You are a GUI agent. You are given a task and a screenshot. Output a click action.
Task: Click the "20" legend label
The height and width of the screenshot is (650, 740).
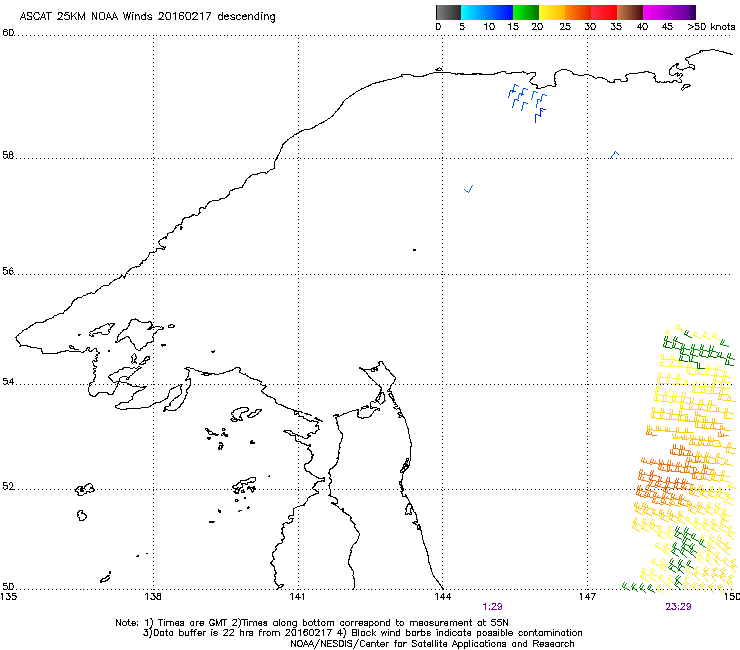pyautogui.click(x=537, y=27)
